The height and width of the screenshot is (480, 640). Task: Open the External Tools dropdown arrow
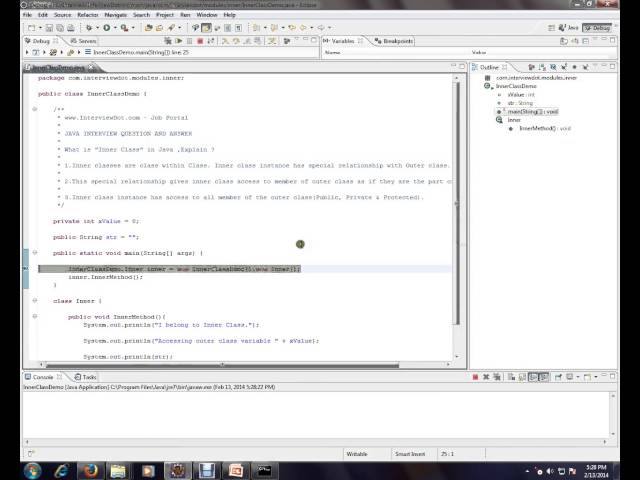click(133, 28)
